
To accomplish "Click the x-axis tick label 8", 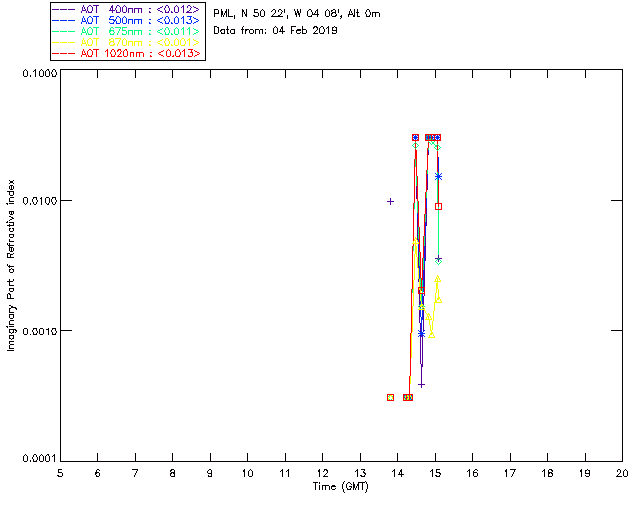I will point(173,474).
